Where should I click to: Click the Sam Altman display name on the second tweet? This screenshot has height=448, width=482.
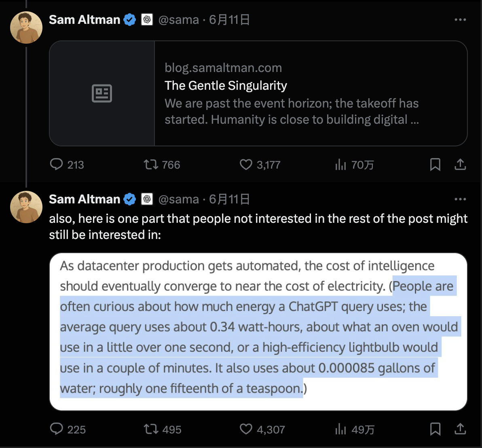point(84,199)
